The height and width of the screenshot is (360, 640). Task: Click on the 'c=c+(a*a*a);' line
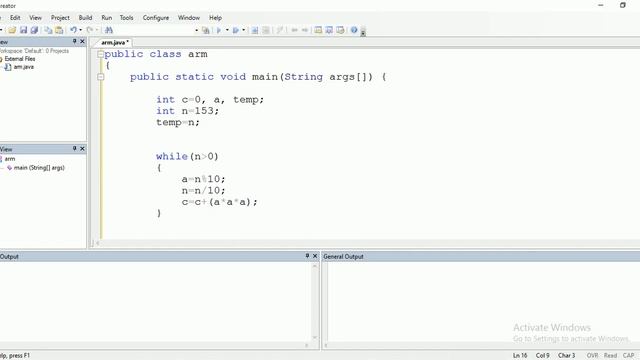point(220,202)
